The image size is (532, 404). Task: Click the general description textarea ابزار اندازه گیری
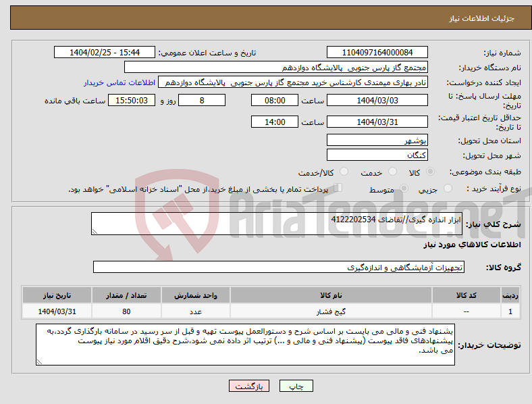(277, 224)
